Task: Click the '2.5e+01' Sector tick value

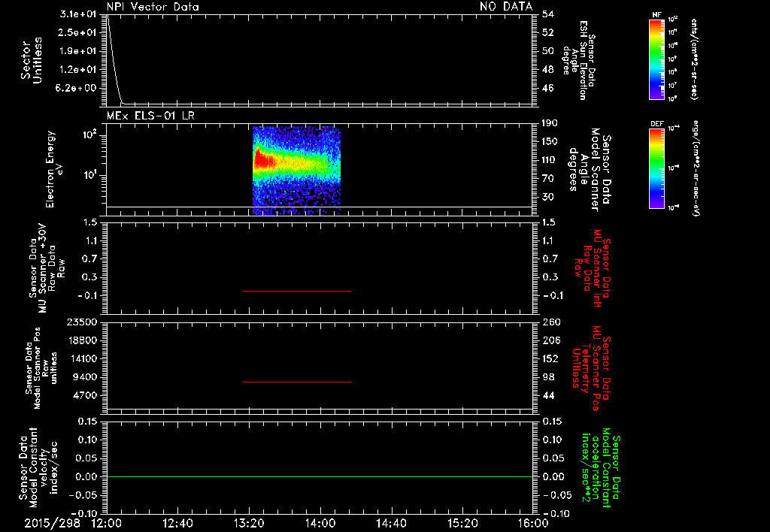Action: click(76, 32)
